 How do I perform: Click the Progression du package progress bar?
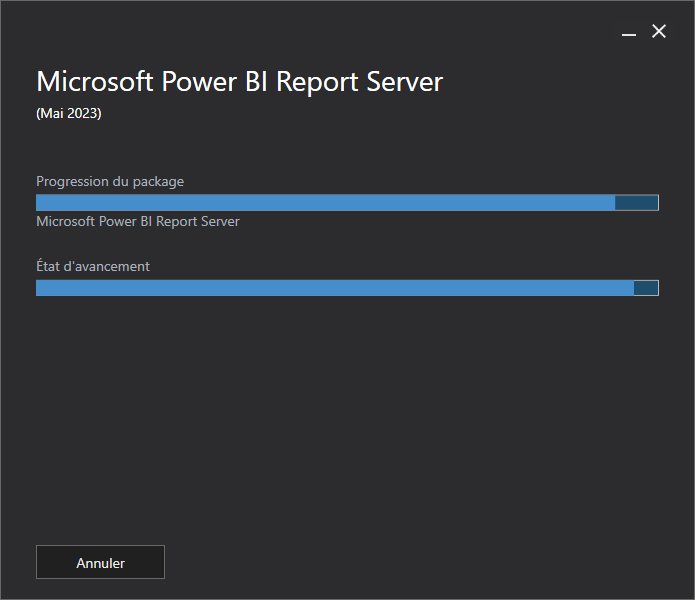tap(347, 203)
